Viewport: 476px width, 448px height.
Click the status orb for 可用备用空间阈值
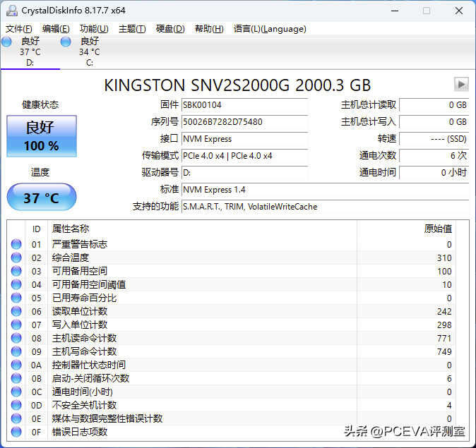[16, 284]
